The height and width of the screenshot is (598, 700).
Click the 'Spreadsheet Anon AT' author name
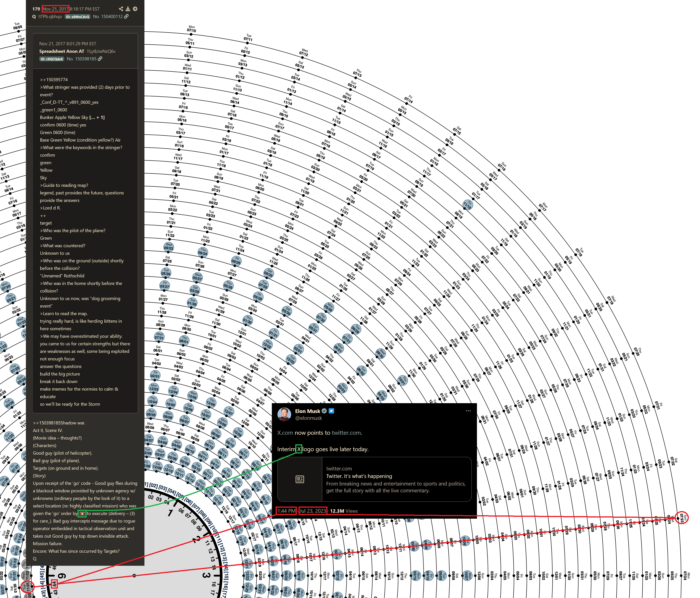[61, 51]
